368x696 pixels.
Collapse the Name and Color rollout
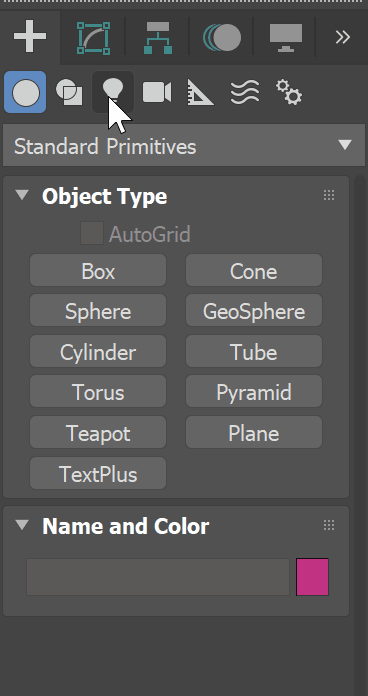tap(22, 525)
